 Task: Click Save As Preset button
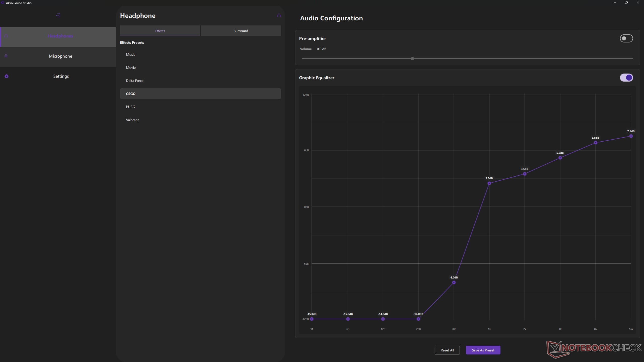[x=483, y=350]
